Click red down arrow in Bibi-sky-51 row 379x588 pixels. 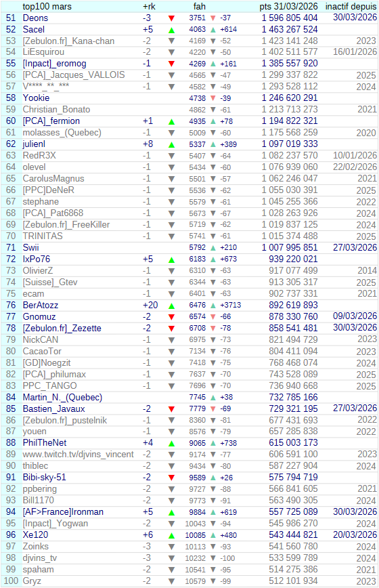pos(171,478)
